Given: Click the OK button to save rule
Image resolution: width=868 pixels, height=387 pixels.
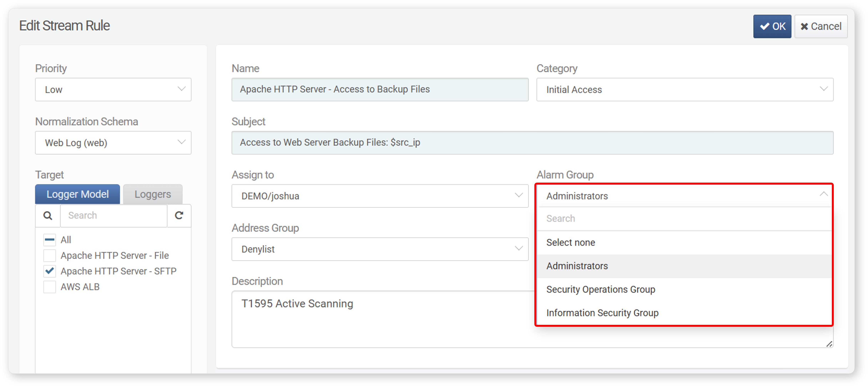Looking at the screenshot, I should click(x=772, y=26).
